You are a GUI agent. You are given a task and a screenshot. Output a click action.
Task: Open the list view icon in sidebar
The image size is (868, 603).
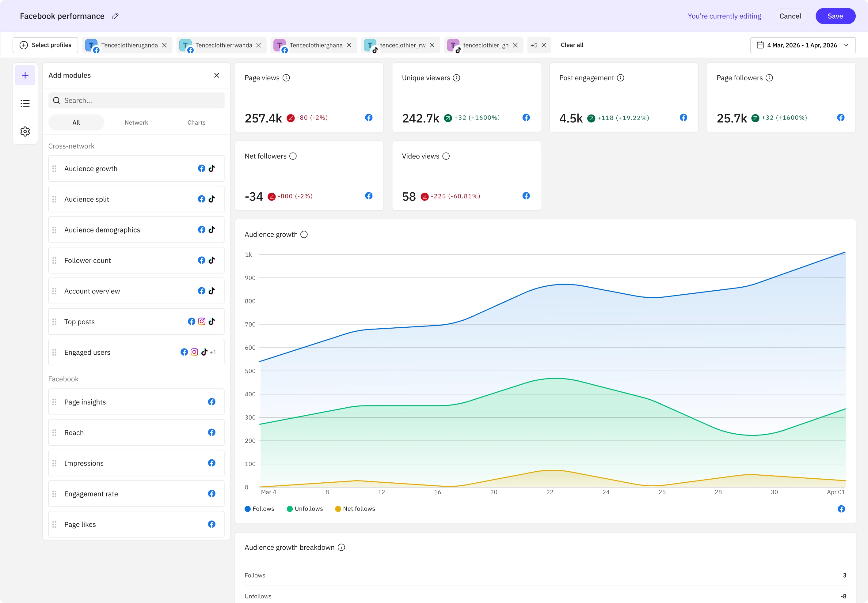click(x=25, y=103)
